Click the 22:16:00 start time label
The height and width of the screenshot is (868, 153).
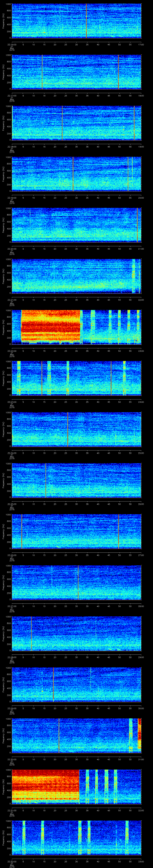pyautogui.click(x=12, y=44)
